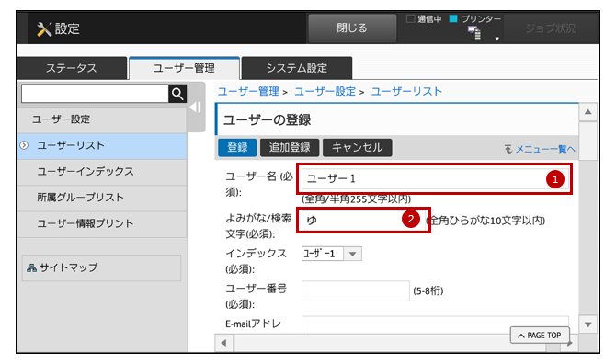The image size is (616, 364).
Task: Select ユーザー設定 in the sidebar
Action: [x=102, y=119]
